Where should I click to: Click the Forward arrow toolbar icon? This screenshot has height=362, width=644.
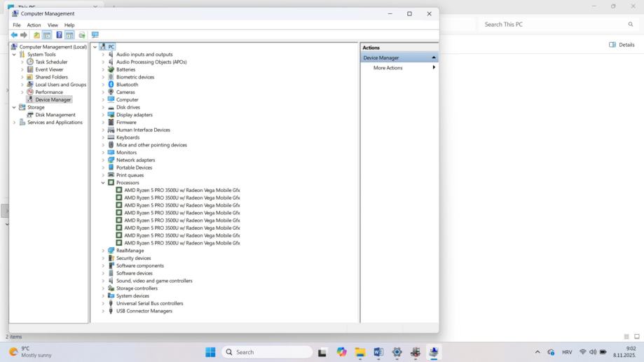pos(24,35)
